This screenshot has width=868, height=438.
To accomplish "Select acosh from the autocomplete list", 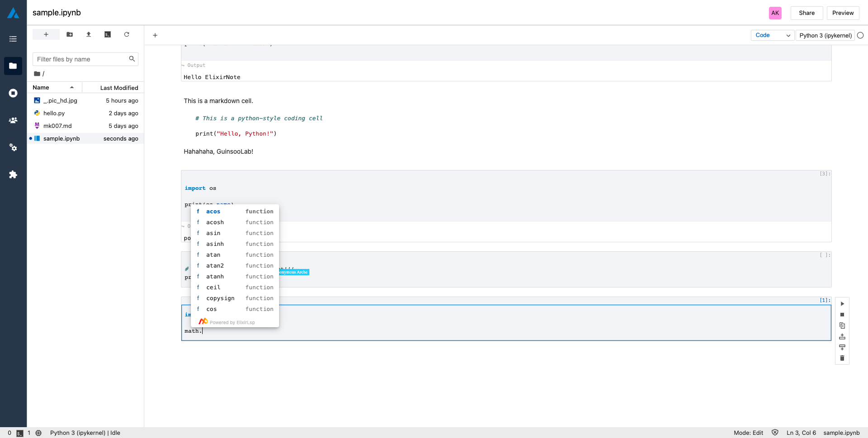I will click(x=235, y=222).
